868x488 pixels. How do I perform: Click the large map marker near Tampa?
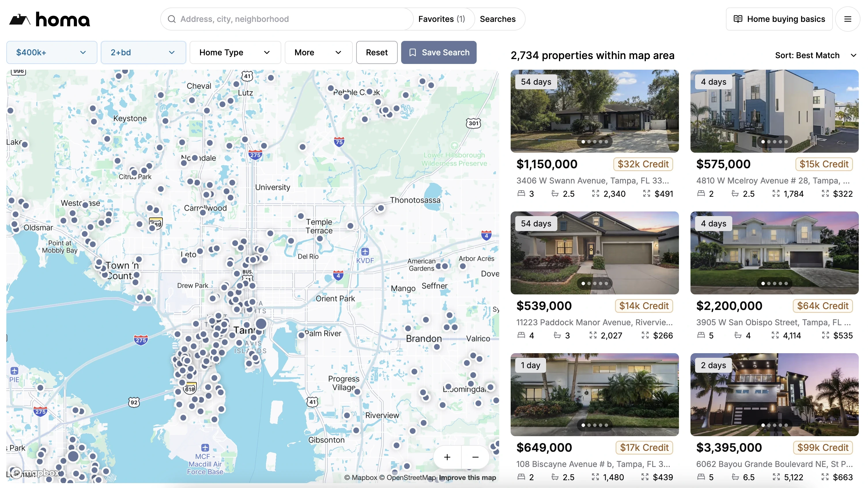(x=261, y=324)
